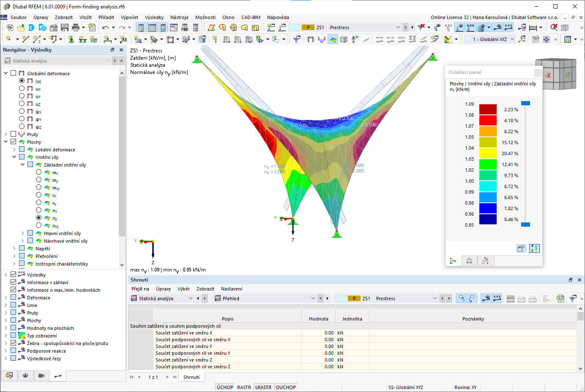Expand the Napětí tree node
This screenshot has height=392, width=585.
click(x=14, y=248)
